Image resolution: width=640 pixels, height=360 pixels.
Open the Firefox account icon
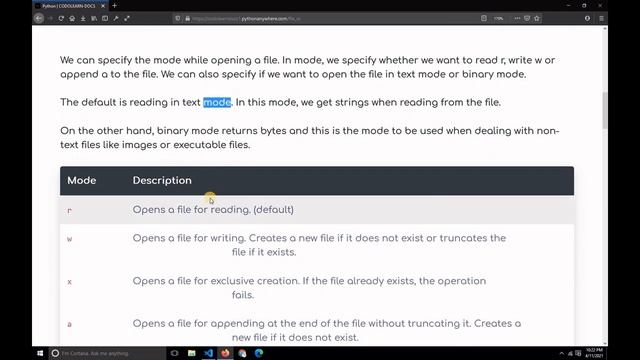pyautogui.click(x=587, y=18)
